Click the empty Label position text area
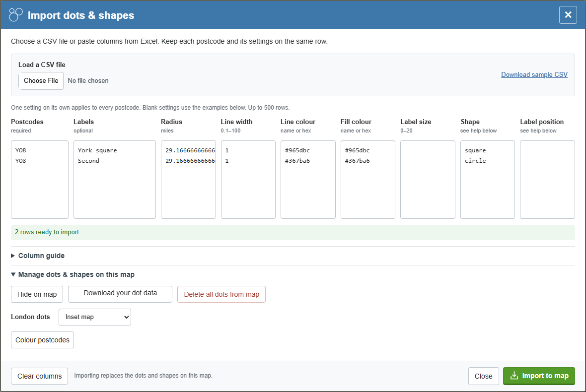This screenshot has height=392, width=586. (x=547, y=180)
